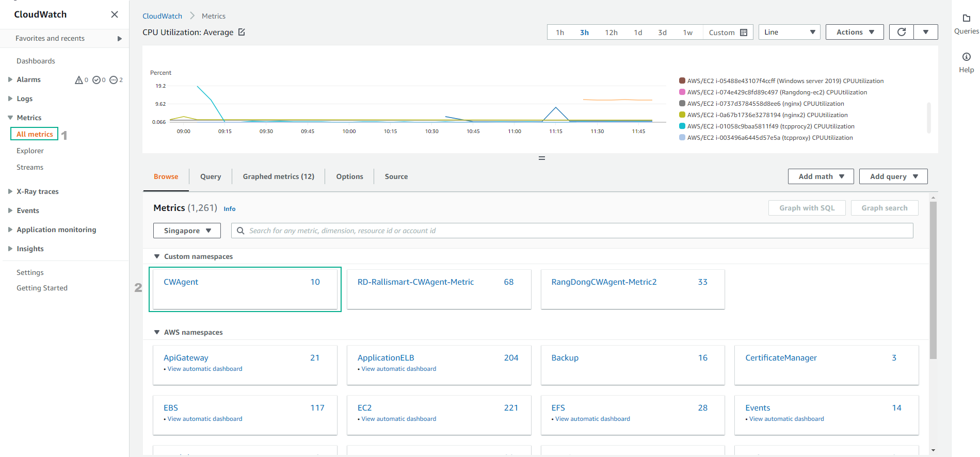980x457 pixels.
Task: Expand the Events navigation section
Action: [x=10, y=210]
